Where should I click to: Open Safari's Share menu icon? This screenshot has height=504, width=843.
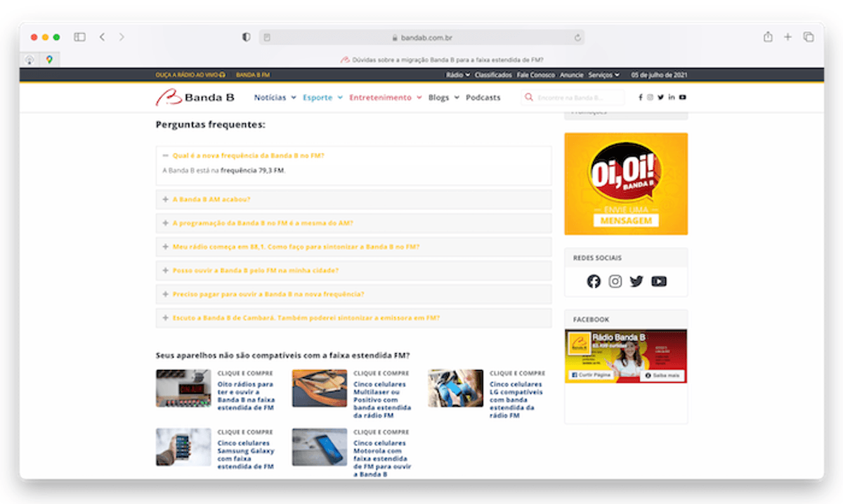[x=768, y=37]
